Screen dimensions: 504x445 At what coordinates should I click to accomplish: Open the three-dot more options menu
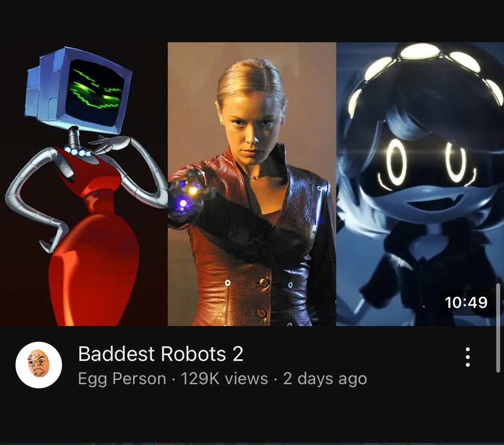pos(468,357)
